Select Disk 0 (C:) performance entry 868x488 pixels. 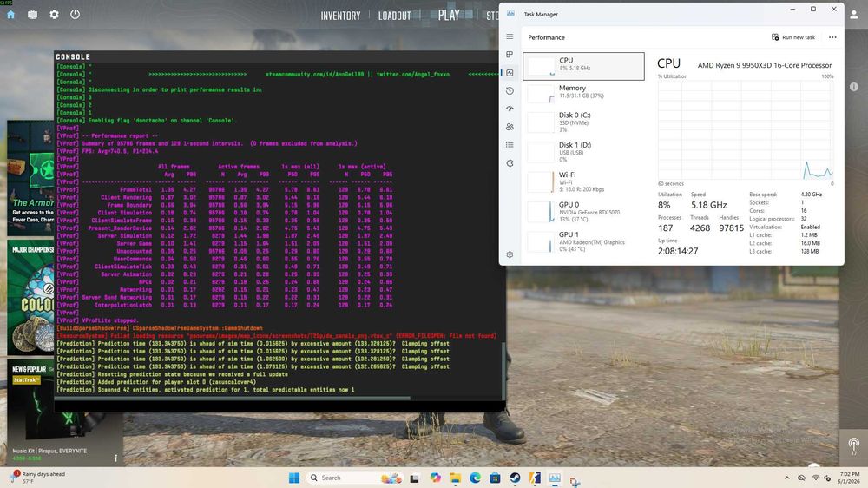[x=583, y=122]
